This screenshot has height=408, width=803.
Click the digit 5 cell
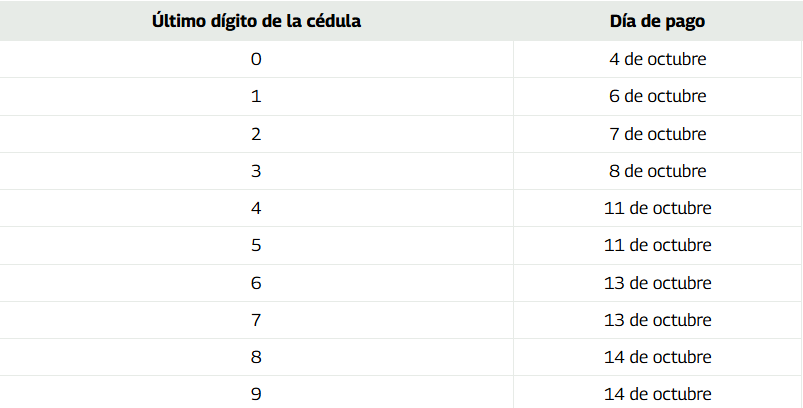[256, 245]
